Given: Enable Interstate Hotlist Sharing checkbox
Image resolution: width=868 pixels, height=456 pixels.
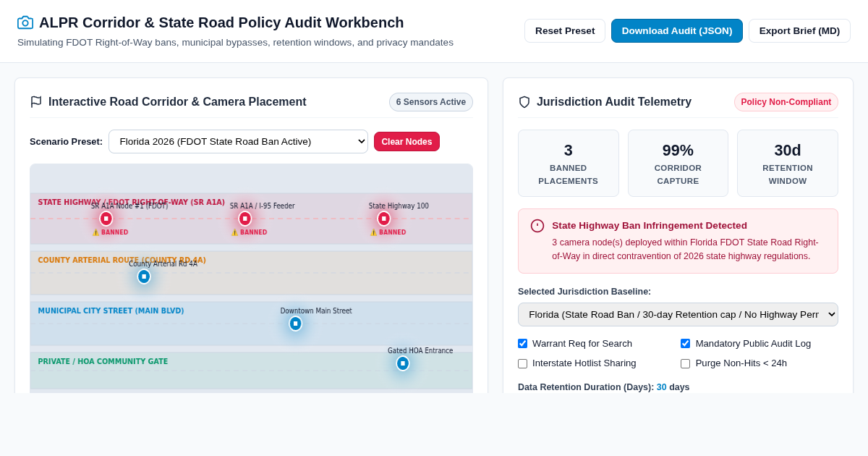Looking at the screenshot, I should [x=523, y=363].
